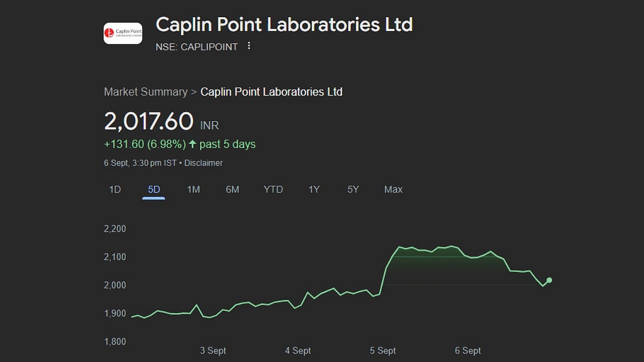This screenshot has height=362, width=644.
Task: Select the 1Y time range tab
Action: (x=314, y=189)
